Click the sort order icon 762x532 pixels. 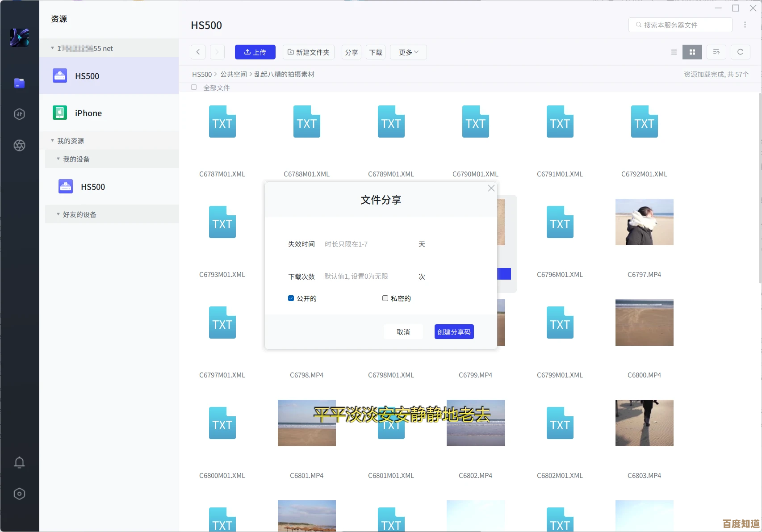pyautogui.click(x=716, y=52)
